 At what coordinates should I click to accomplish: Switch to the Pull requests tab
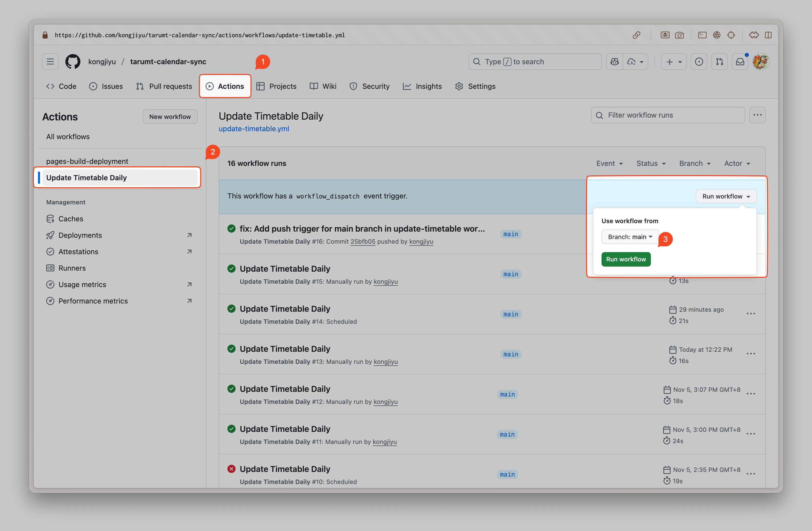point(164,86)
